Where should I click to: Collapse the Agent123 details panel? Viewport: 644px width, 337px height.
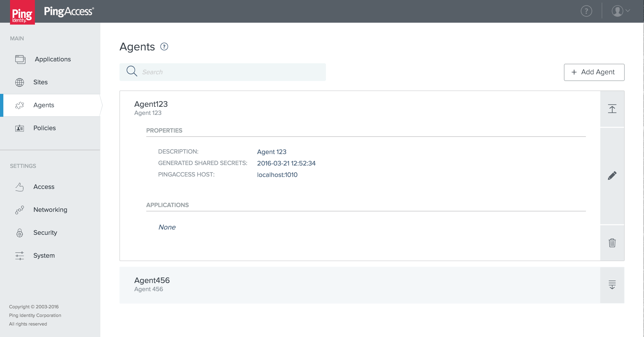click(612, 109)
